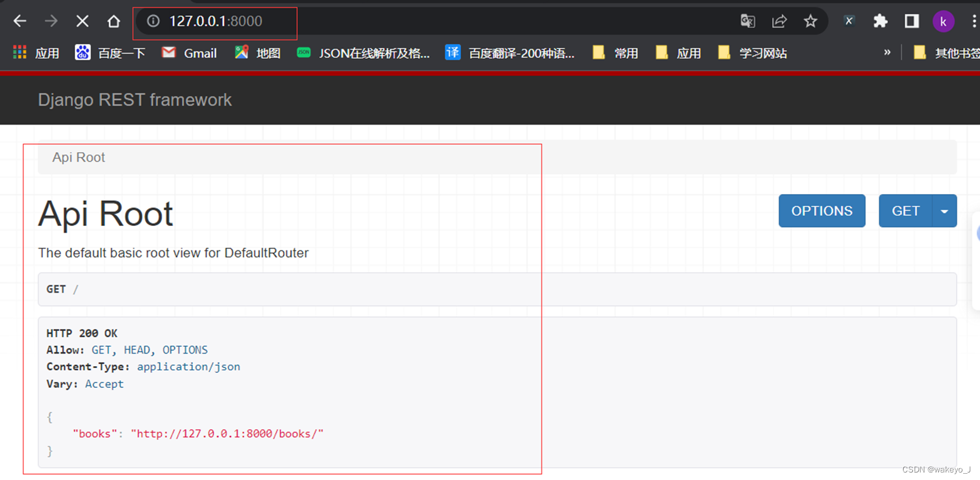Open the 百度翻译-200种语 bookmark

click(x=510, y=53)
